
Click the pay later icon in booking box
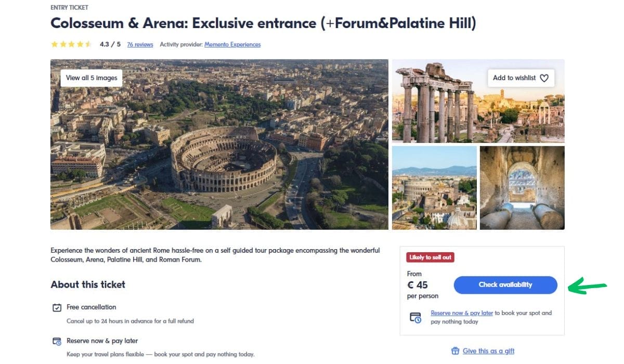click(415, 317)
